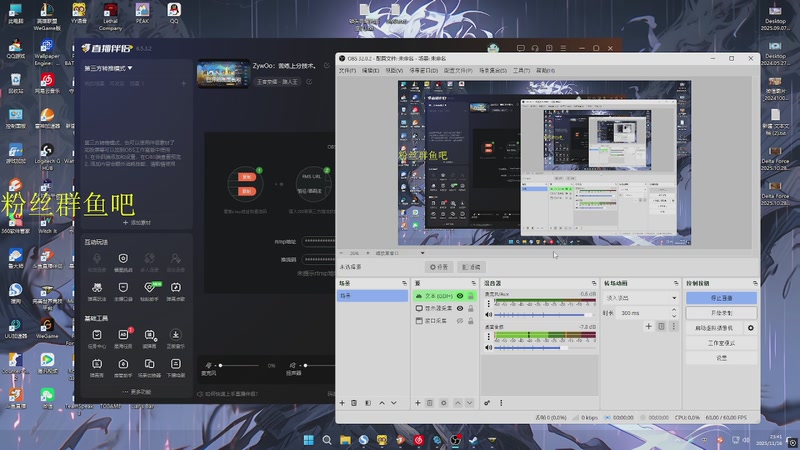
Task: Move source up with the Sources toolbar arrow
Action: tap(458, 403)
